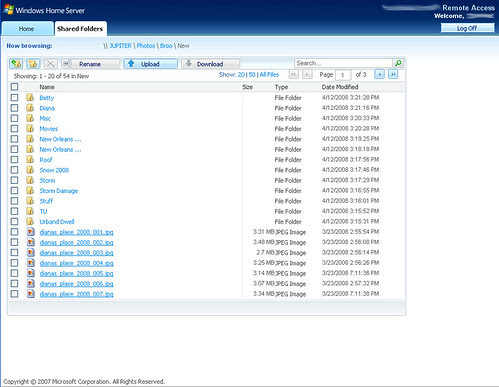Open the Roof folder link
Viewport: 499px width, 387px height.
point(46,160)
